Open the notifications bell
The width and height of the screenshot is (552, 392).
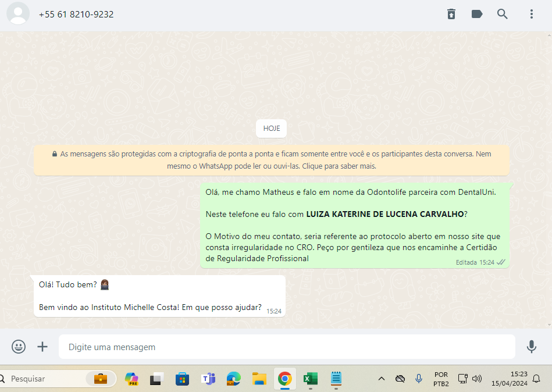point(536,379)
